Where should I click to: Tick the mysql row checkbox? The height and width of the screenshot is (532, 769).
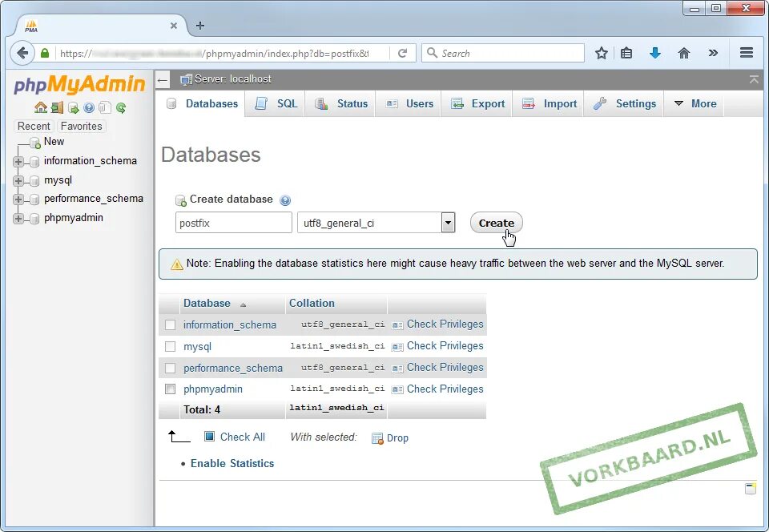coord(170,346)
